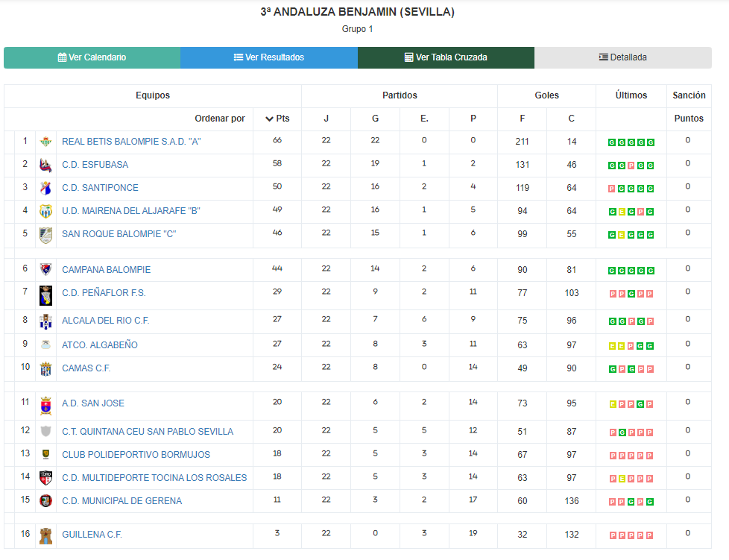Open REAL BETIS BALOMPIE S.A.D. "A" link

[x=131, y=142]
